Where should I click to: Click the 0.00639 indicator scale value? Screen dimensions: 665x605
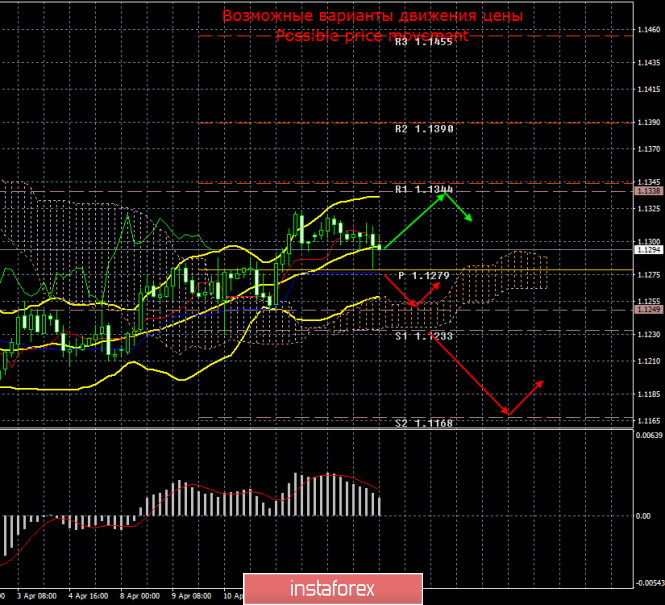point(649,435)
